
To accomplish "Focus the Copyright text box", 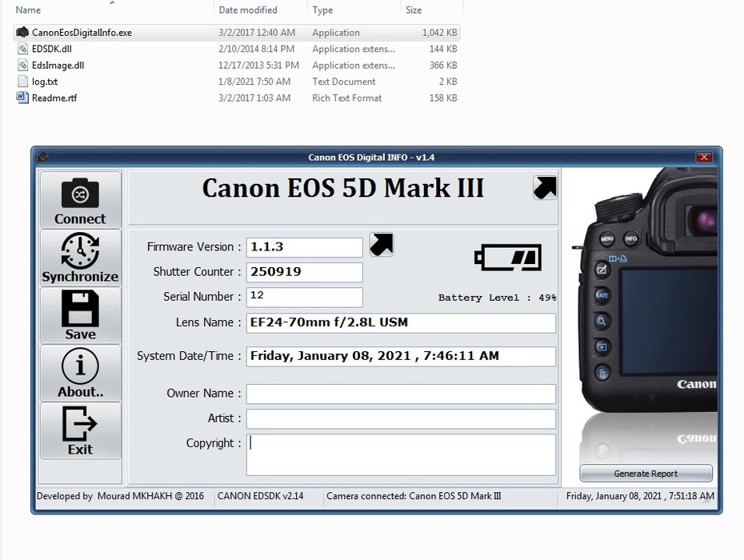I will point(401,454).
